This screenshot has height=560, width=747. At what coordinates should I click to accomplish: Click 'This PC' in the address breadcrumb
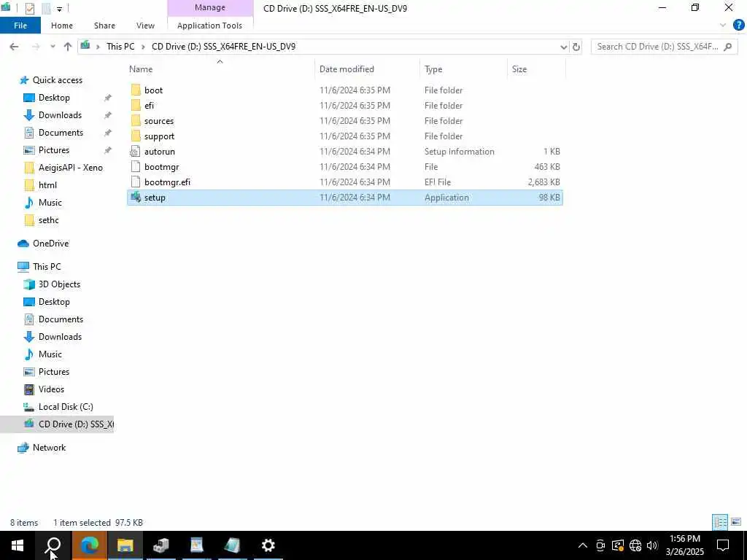[x=120, y=47]
